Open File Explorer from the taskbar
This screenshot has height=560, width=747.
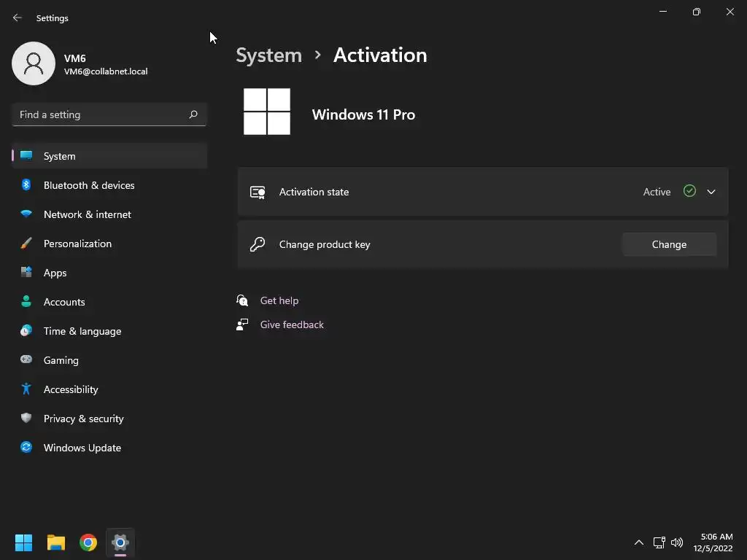(56, 542)
